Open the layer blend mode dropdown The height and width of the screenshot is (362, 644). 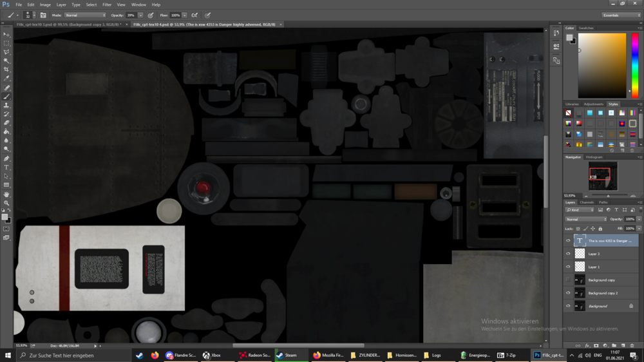585,220
